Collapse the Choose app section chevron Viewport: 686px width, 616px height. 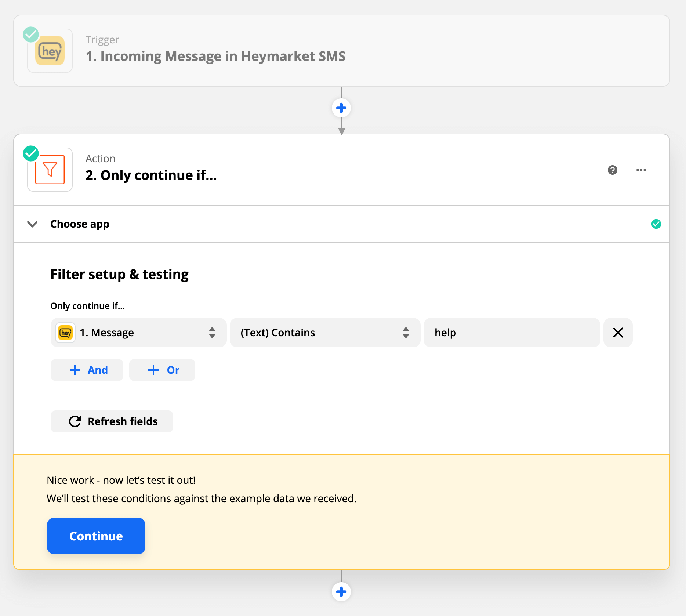pos(33,224)
